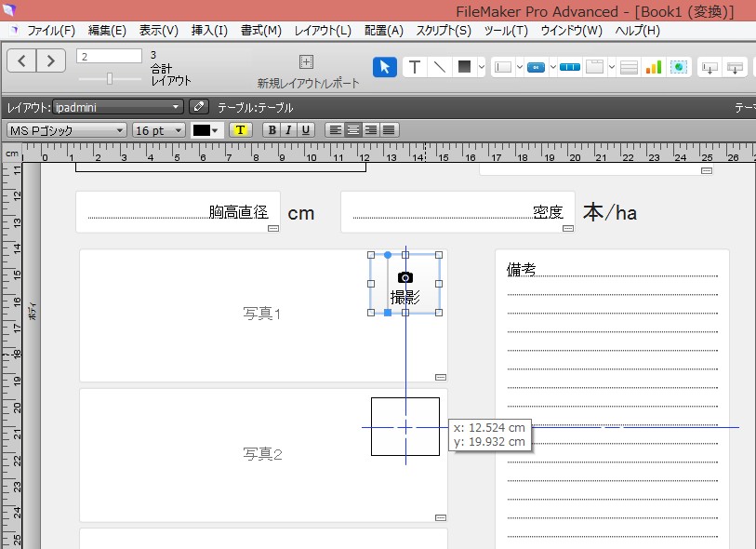Select the 密度 field
This screenshot has height=549, width=756.
pos(458,212)
